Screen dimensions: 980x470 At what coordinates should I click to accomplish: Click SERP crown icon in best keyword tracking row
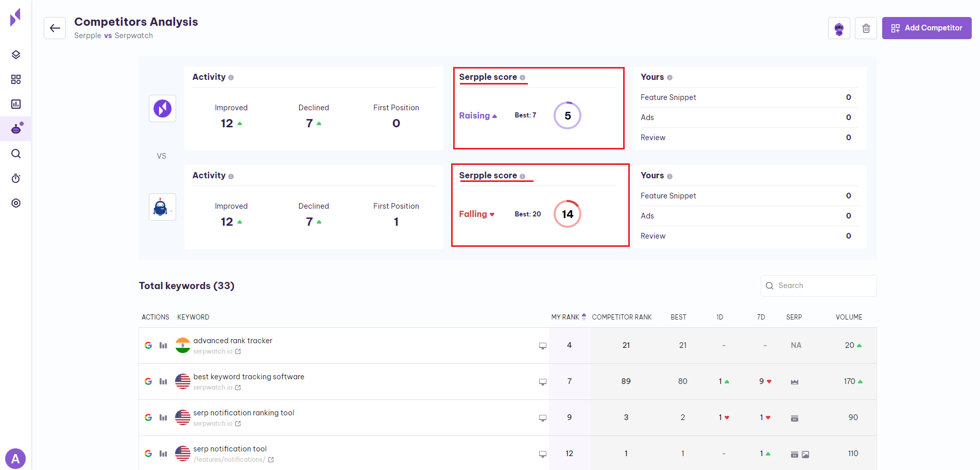(795, 382)
